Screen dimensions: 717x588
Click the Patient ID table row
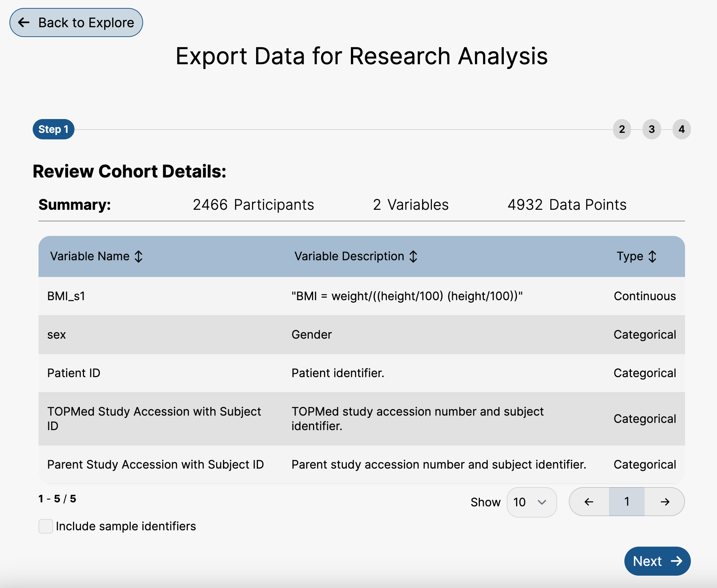pyautogui.click(x=361, y=373)
